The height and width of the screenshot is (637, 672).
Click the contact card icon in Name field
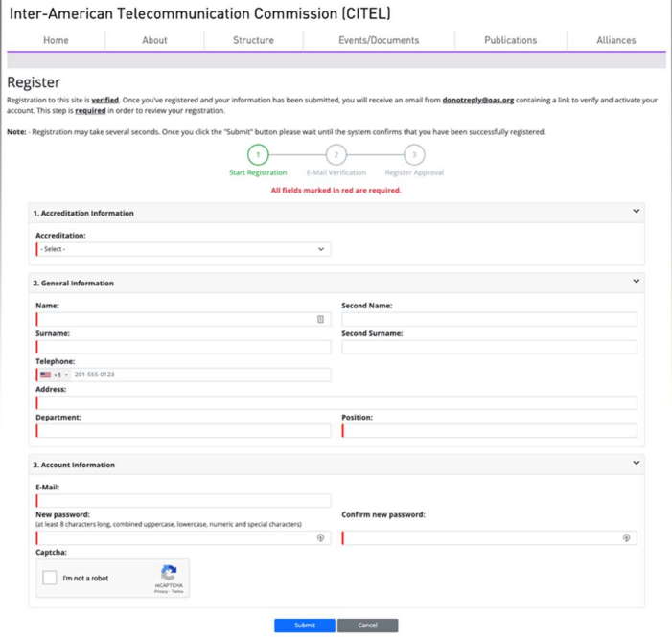[320, 319]
